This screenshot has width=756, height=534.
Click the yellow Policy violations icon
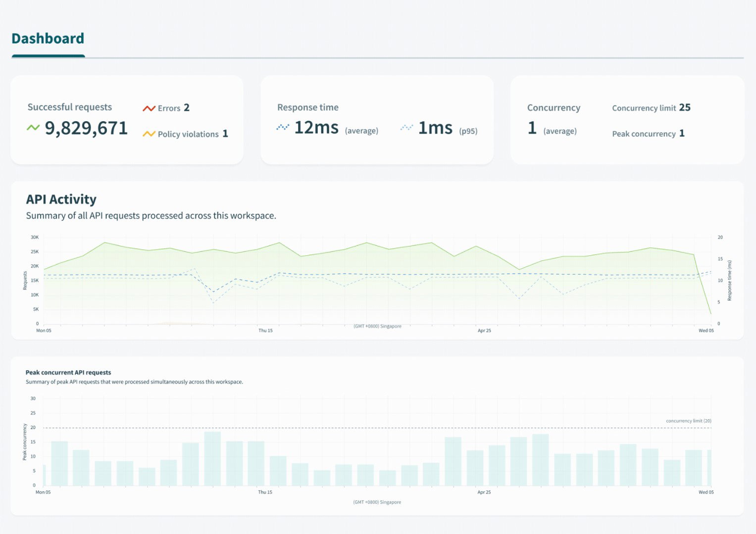149,134
